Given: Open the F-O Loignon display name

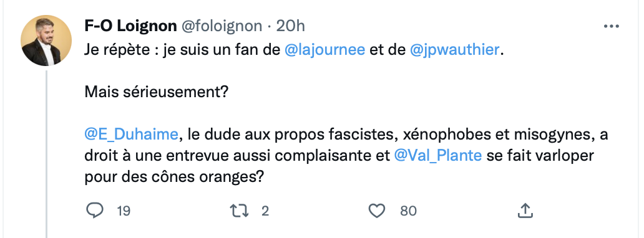Looking at the screenshot, I should coord(130,26).
